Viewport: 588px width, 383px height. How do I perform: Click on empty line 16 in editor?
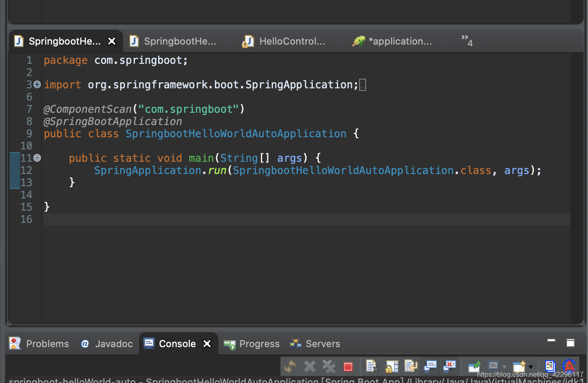pos(307,219)
